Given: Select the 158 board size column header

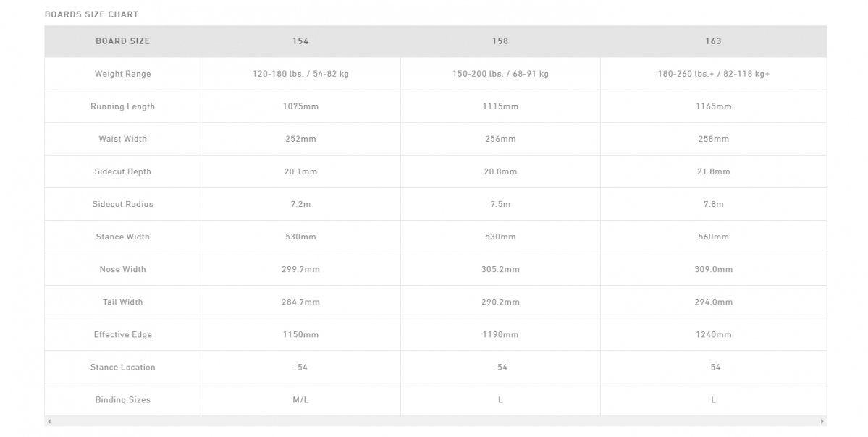Looking at the screenshot, I should (x=500, y=41).
